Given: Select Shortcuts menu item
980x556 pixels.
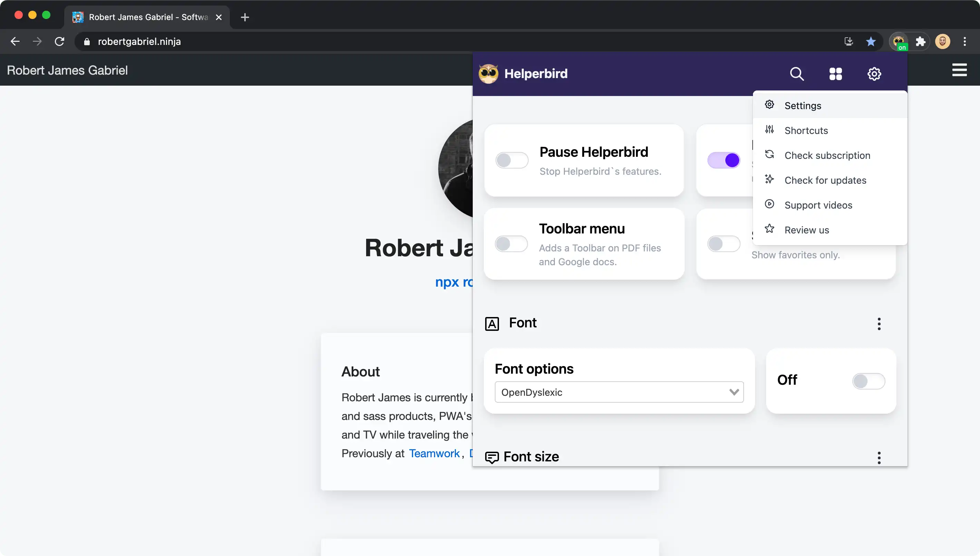Looking at the screenshot, I should [830, 130].
